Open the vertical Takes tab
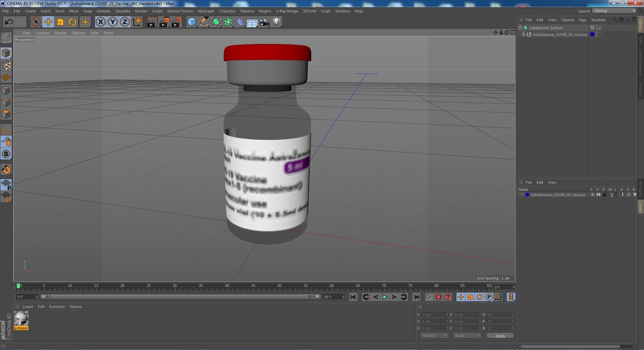 coord(641,40)
